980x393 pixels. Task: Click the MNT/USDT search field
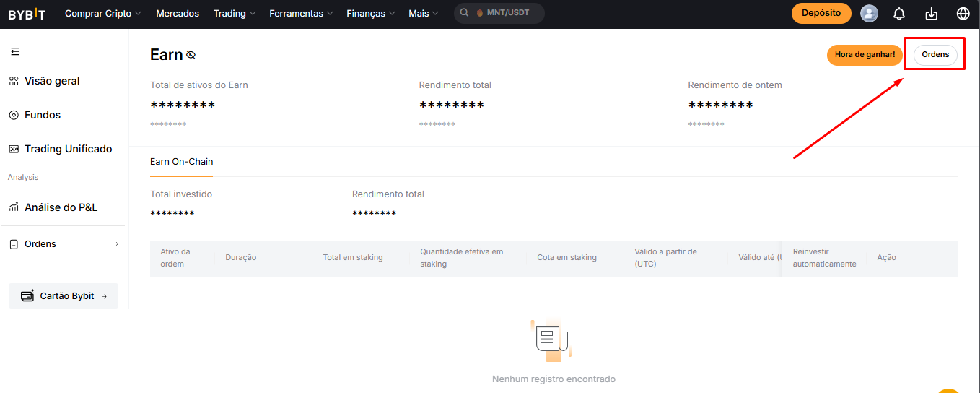coord(499,13)
